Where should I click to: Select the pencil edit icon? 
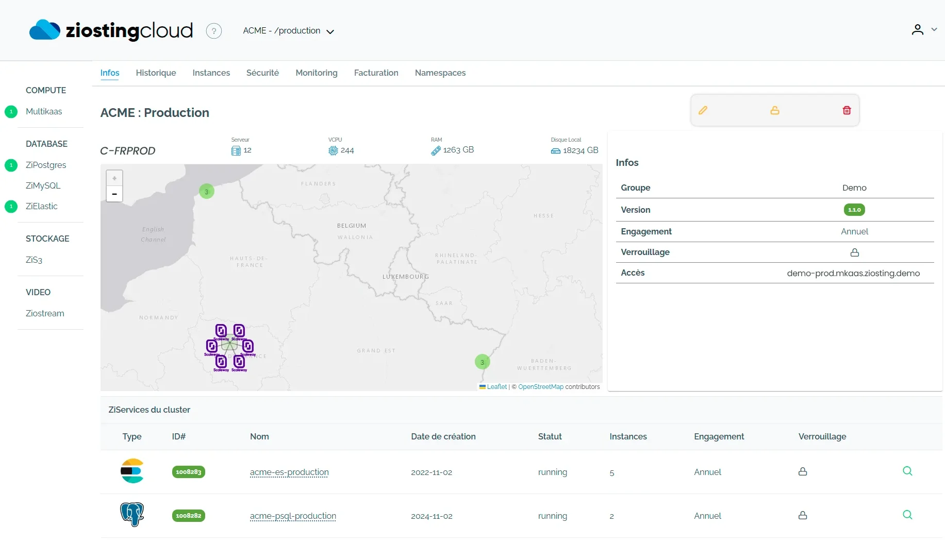(x=703, y=110)
